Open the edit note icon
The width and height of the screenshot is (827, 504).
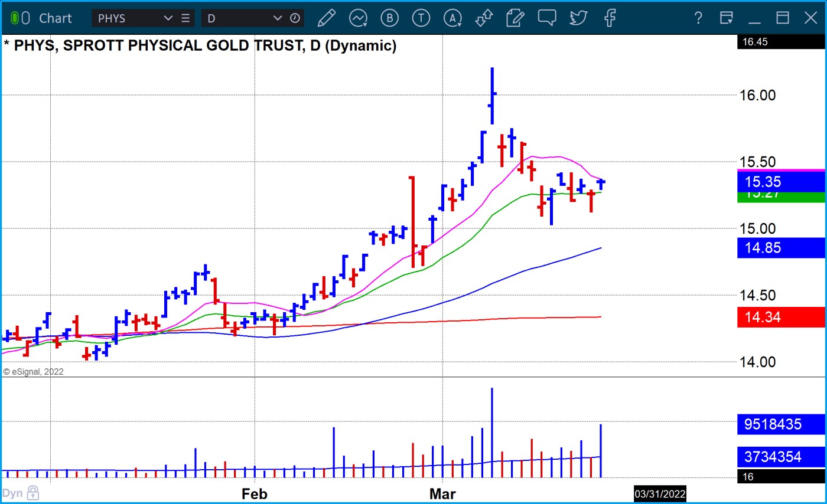point(516,18)
